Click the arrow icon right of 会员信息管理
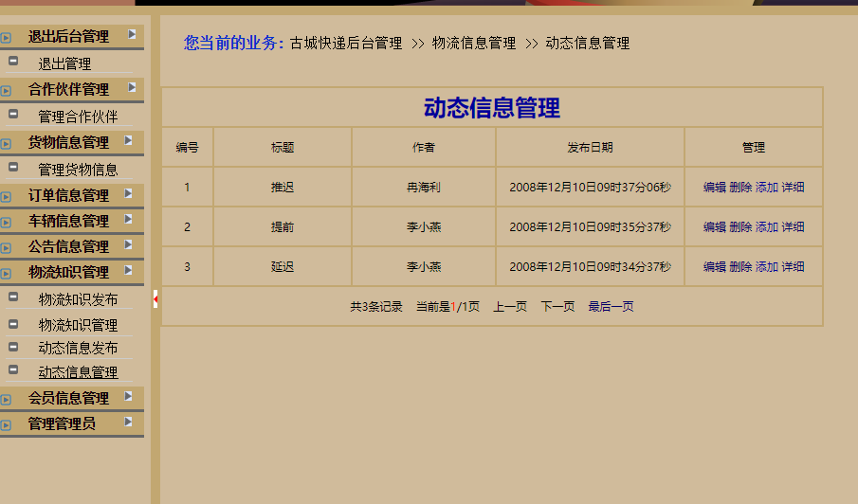 coord(129,396)
